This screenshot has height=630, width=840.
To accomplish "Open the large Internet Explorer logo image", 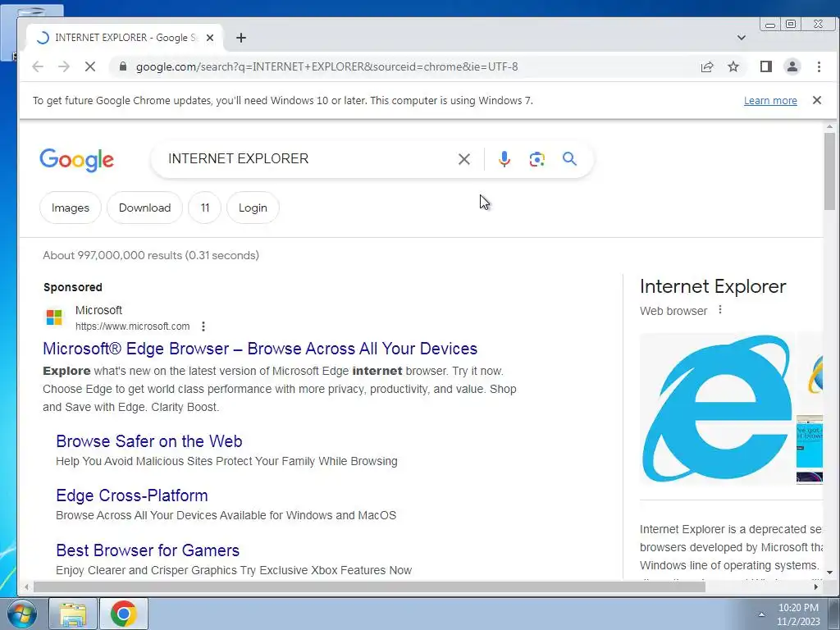I will pos(716,409).
